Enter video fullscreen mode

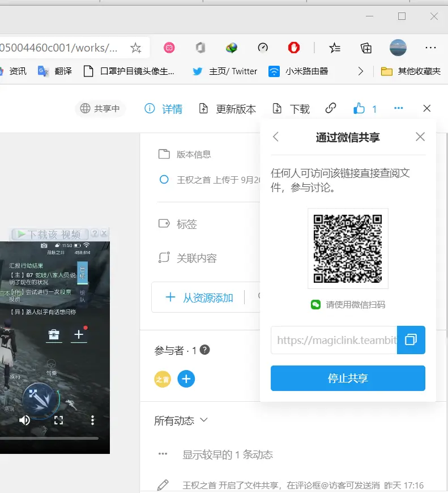(58, 420)
